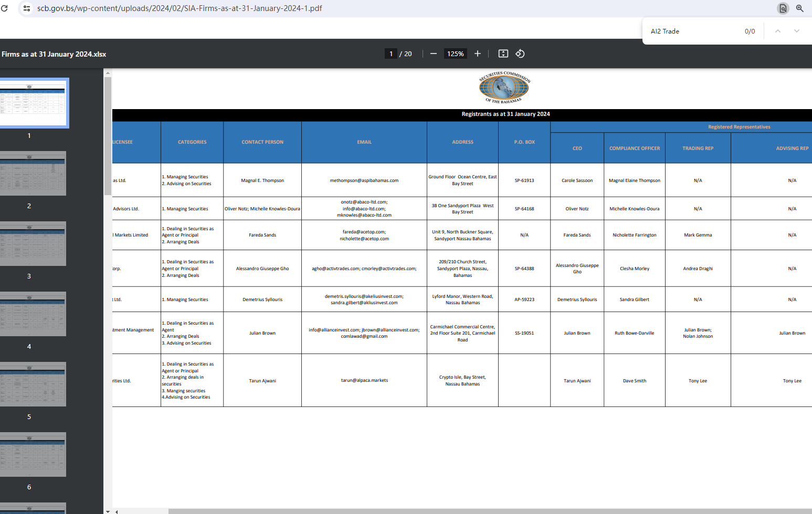Click the find-in-page icon in the address bar
Image resolution: width=812 pixels, height=514 pixels.
coord(783,8)
